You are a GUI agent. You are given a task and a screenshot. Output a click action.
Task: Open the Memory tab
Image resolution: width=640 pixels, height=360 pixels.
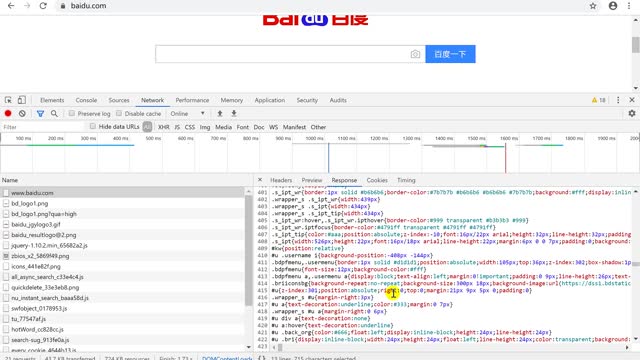pyautogui.click(x=232, y=100)
